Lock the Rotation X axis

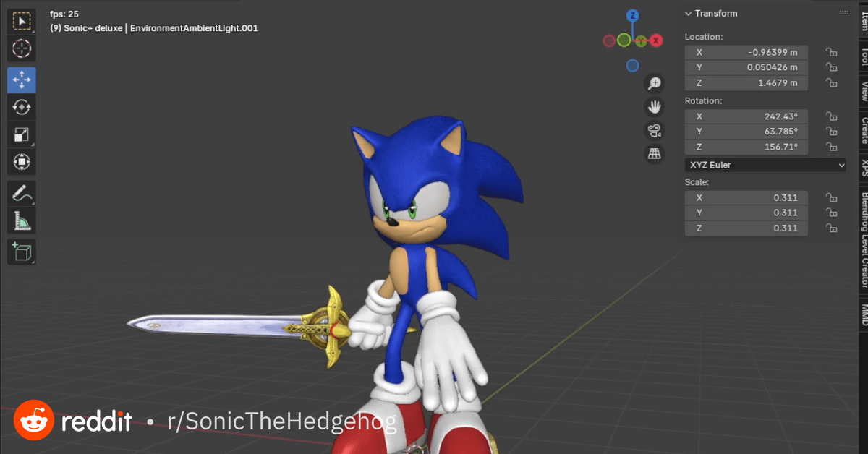point(832,116)
